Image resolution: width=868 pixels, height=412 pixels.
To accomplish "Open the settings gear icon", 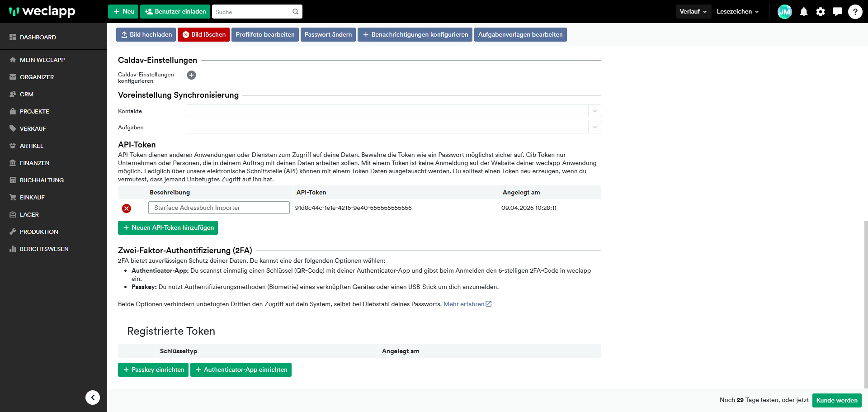I will [820, 12].
